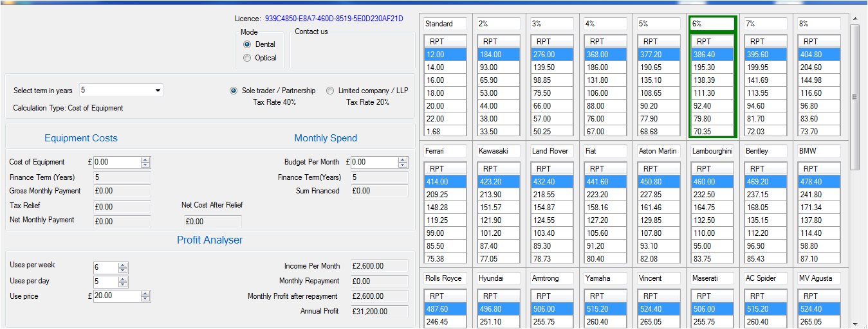Decrease Budget Per Month with down arrow

coord(403,165)
